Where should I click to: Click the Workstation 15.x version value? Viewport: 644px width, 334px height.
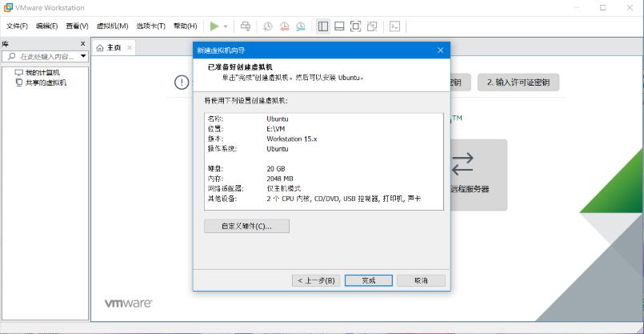coord(292,139)
